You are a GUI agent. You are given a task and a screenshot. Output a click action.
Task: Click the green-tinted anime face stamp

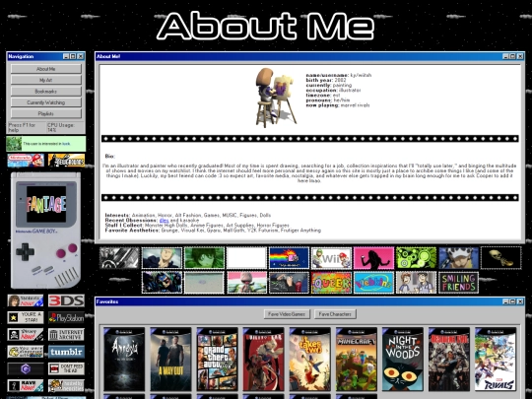(204, 258)
